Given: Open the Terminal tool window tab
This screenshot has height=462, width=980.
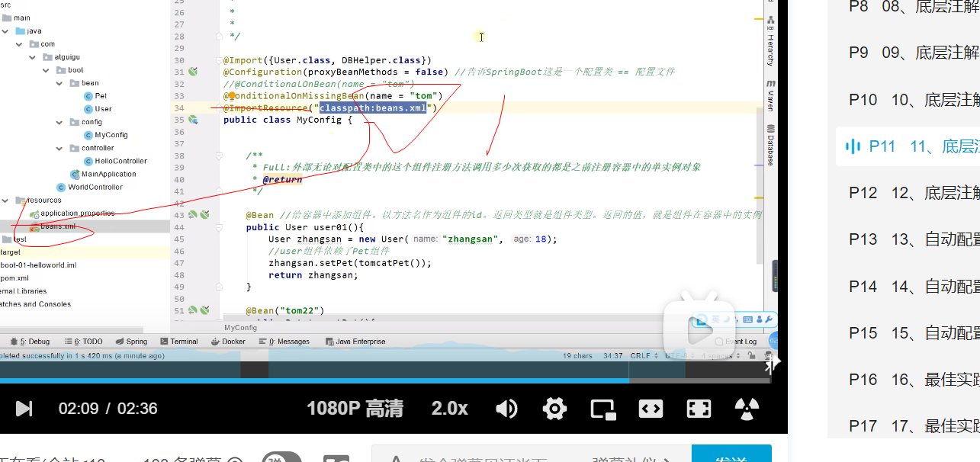Looking at the screenshot, I should [x=179, y=342].
